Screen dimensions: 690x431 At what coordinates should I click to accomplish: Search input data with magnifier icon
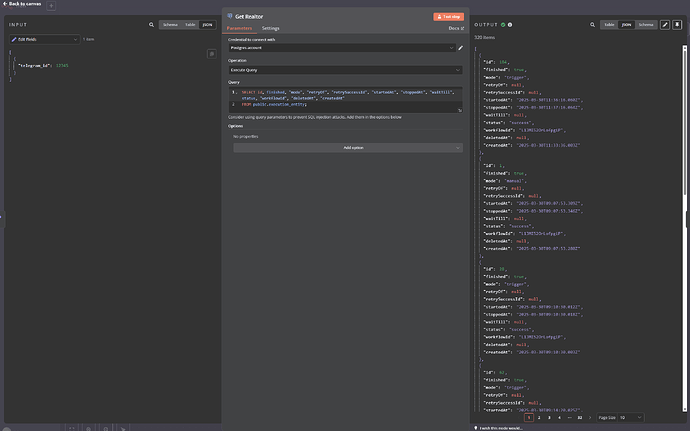coord(151,25)
